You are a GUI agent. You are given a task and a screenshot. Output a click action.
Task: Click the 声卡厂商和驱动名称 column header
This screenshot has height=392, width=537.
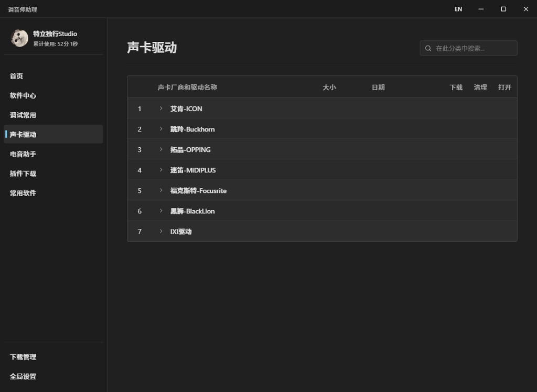187,88
